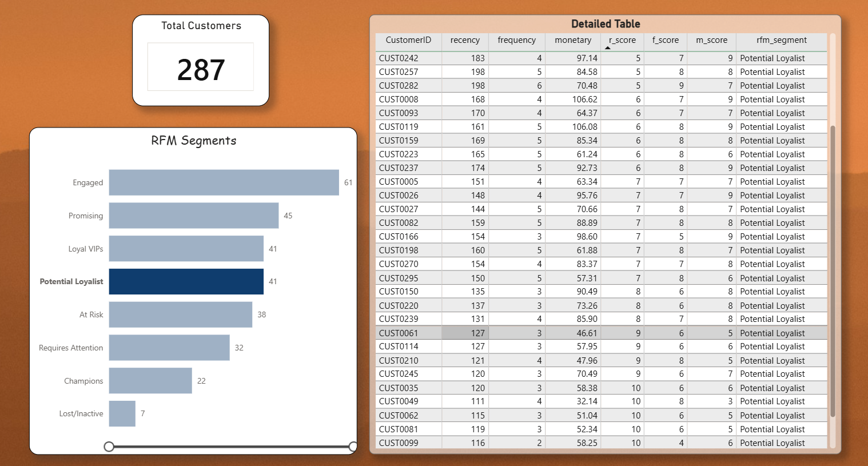Click monetary value 98.60
The width and height of the screenshot is (868, 466).
click(x=587, y=237)
